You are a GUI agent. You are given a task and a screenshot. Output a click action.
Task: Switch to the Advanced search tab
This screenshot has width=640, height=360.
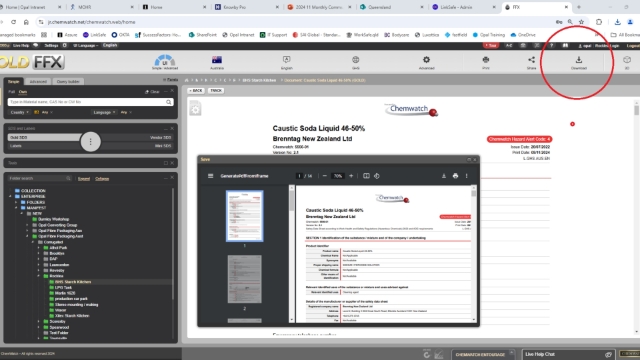(x=38, y=82)
